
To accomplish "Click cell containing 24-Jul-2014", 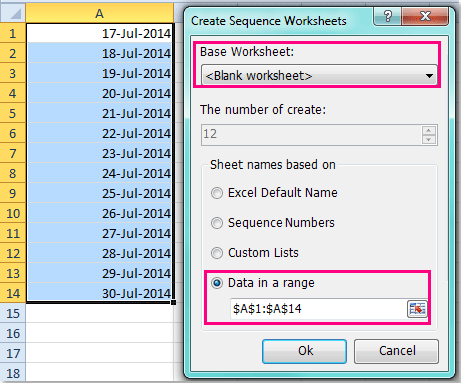I will [x=100, y=173].
